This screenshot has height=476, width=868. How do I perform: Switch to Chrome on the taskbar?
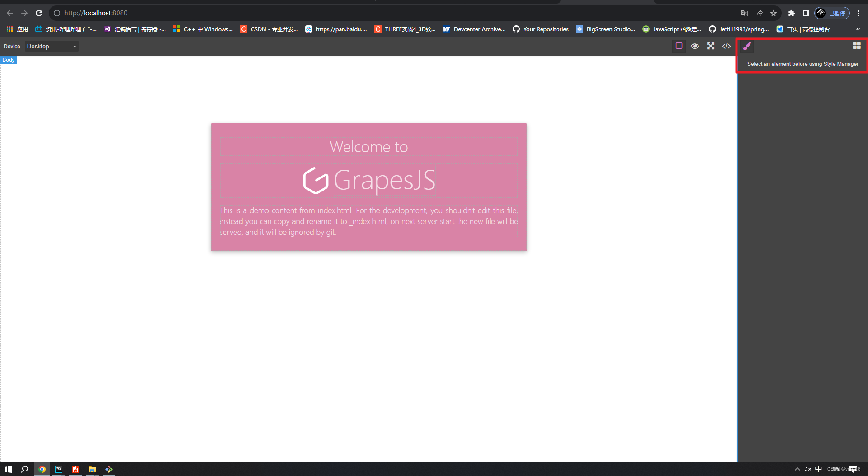click(42, 469)
